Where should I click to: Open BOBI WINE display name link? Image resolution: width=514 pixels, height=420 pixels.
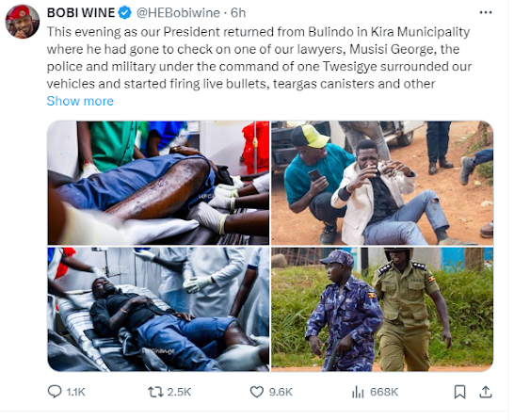click(x=81, y=13)
